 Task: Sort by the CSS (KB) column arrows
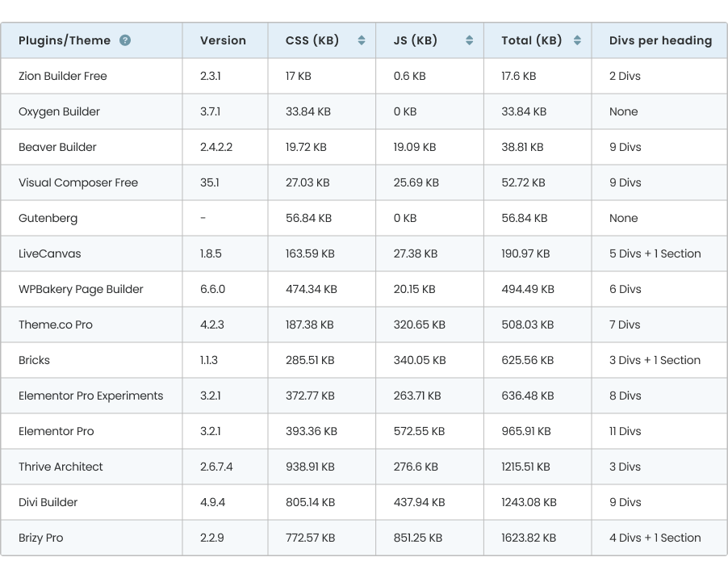click(x=362, y=40)
